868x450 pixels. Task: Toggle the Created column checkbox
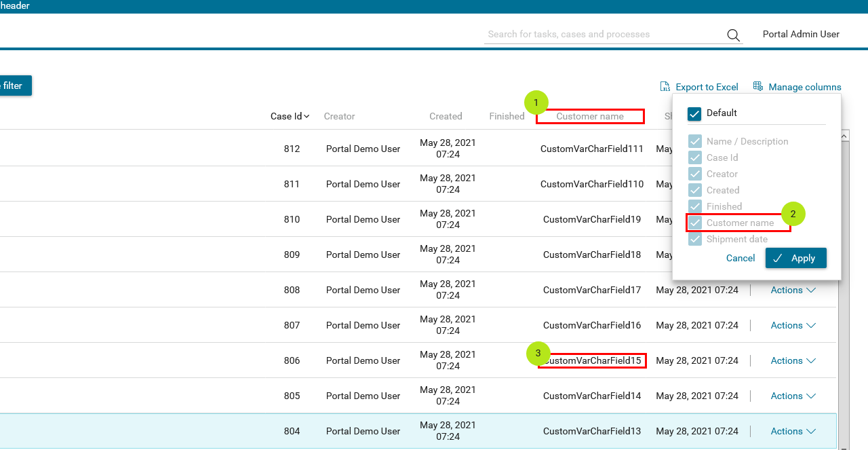[695, 190]
